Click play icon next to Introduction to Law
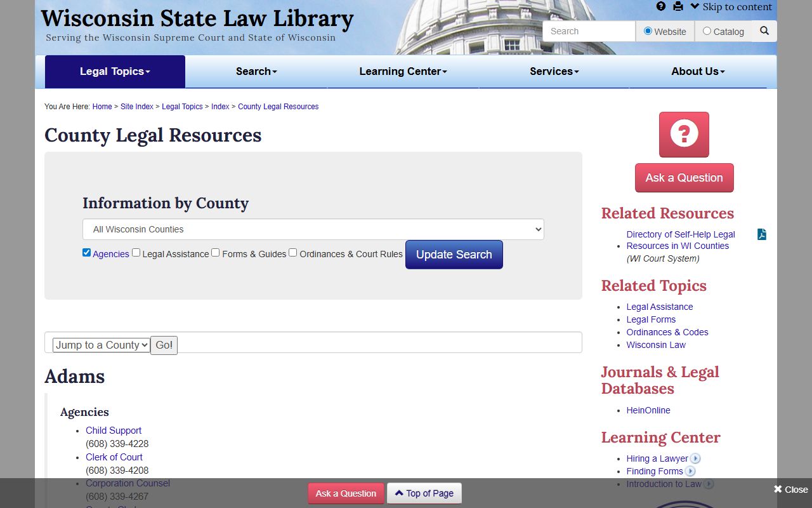The width and height of the screenshot is (812, 508). [709, 484]
